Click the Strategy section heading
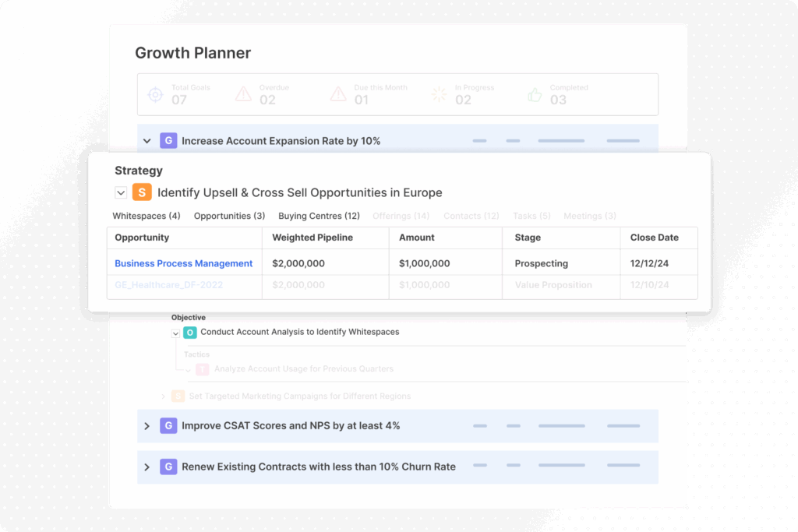 139,171
